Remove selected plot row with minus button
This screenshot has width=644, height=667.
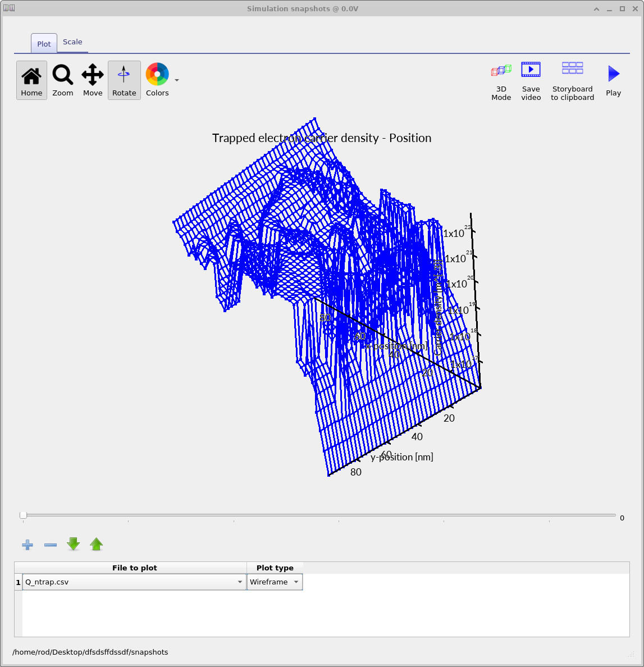(x=50, y=544)
